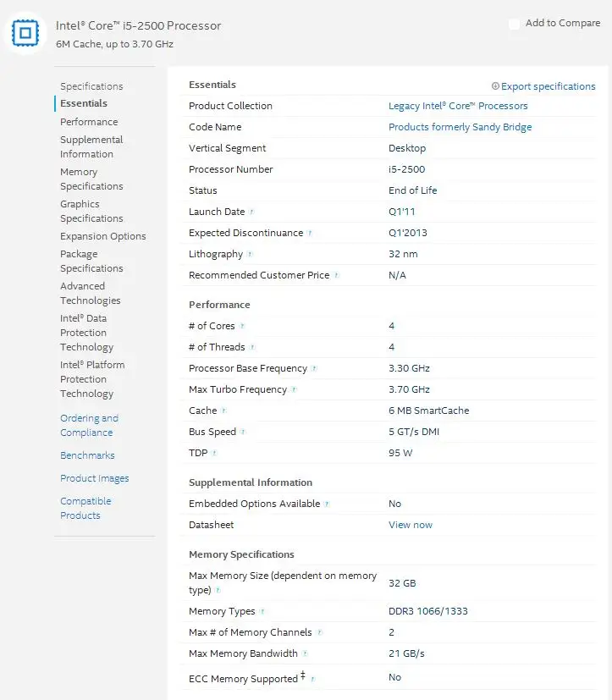Open Package Specifications sidebar item

pyautogui.click(x=91, y=262)
